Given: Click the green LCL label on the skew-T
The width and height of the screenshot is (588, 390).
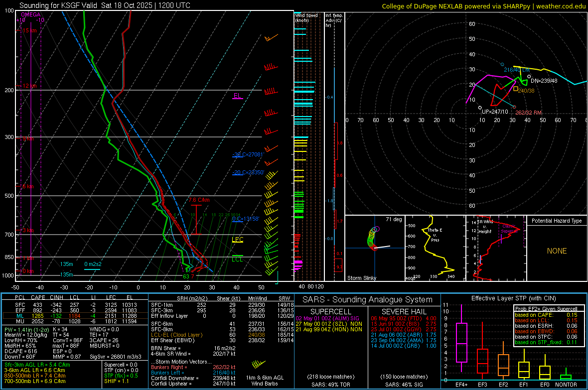Looking at the screenshot, I should (237, 259).
